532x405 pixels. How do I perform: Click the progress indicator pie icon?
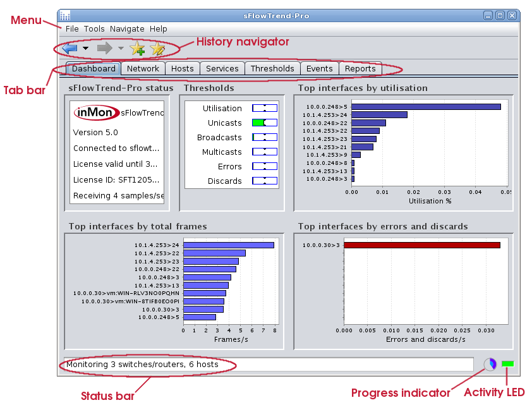pyautogui.click(x=490, y=365)
